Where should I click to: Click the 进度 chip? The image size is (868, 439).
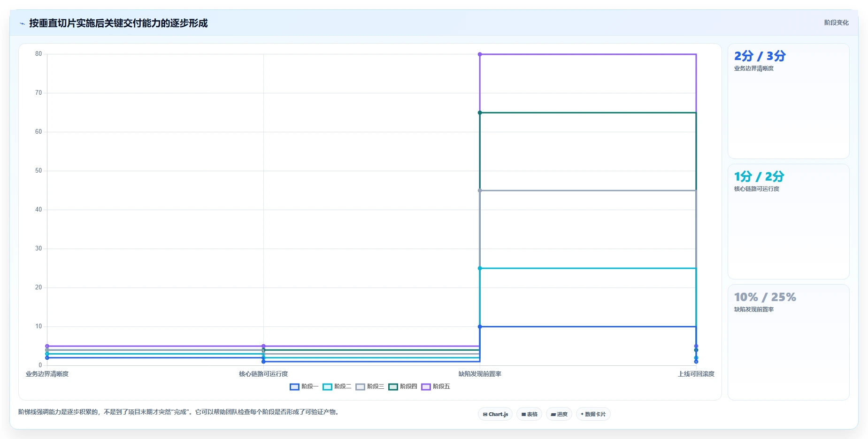[x=559, y=414]
